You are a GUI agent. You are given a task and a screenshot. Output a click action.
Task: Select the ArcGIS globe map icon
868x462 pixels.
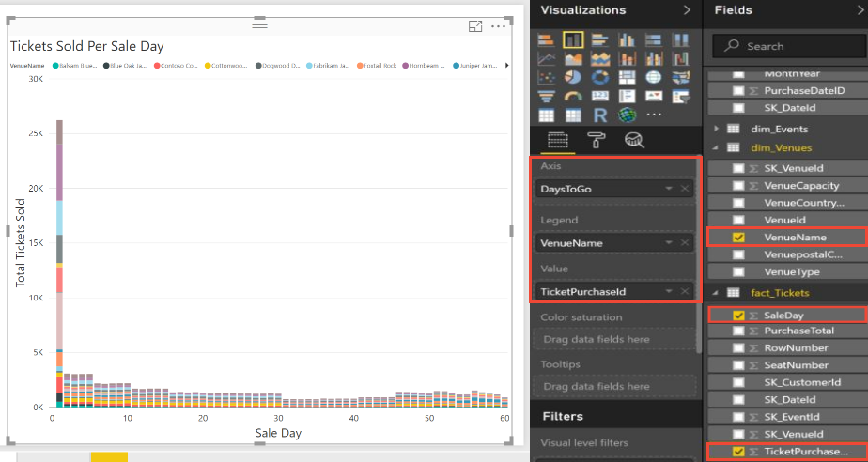[x=627, y=115]
